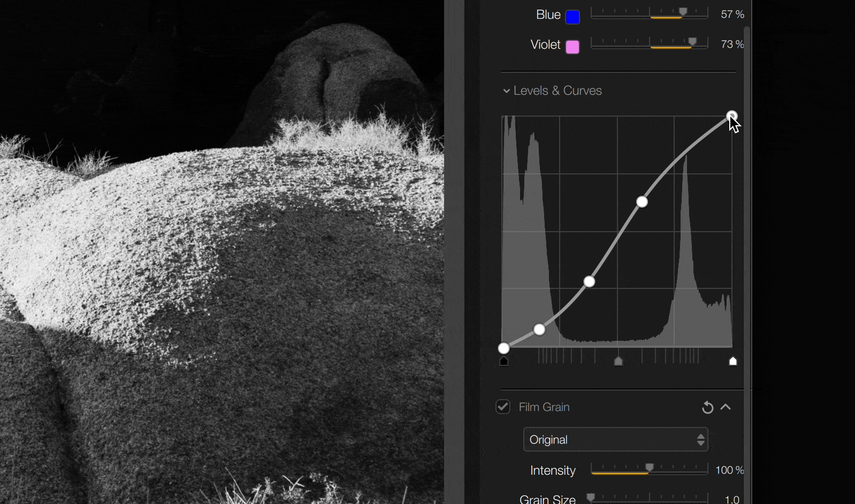Screen dimensions: 855x504
Task: Select the upper-middle curve control point
Action: (x=642, y=202)
